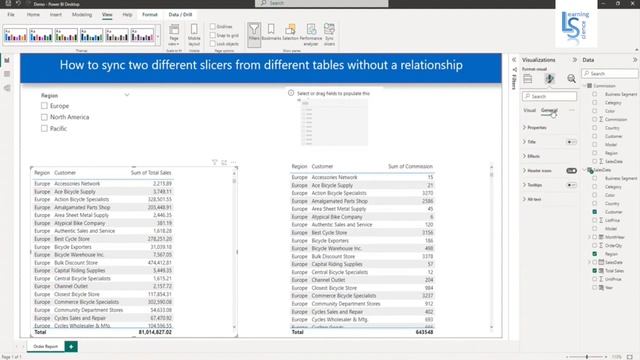This screenshot has height=360, width=640.
Task: Open the Analytics magnifier icon
Action: (571, 79)
